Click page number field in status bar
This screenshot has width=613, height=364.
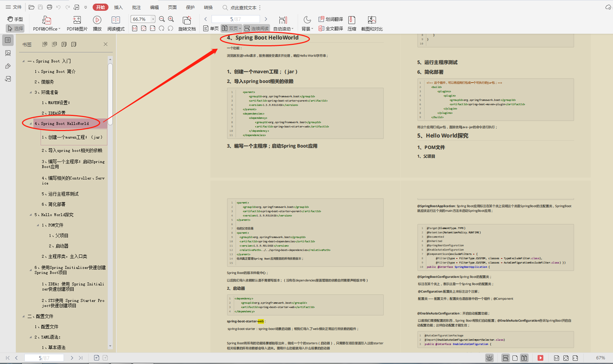pyautogui.click(x=44, y=358)
